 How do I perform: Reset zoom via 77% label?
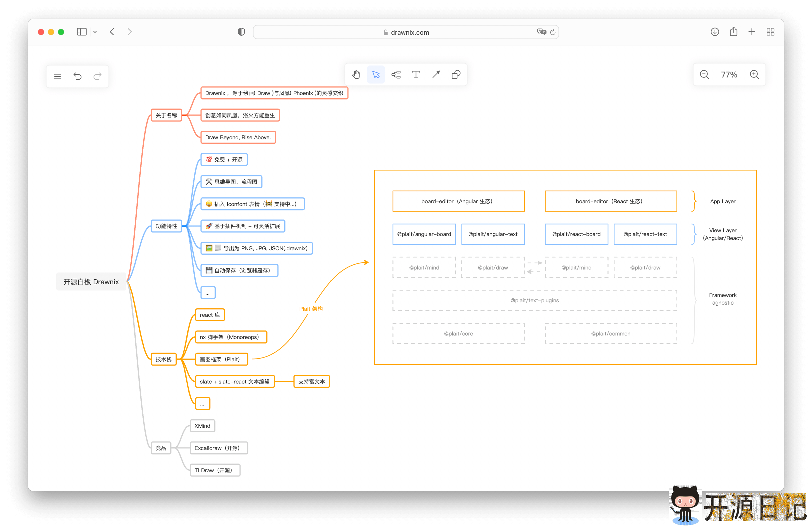(x=729, y=75)
